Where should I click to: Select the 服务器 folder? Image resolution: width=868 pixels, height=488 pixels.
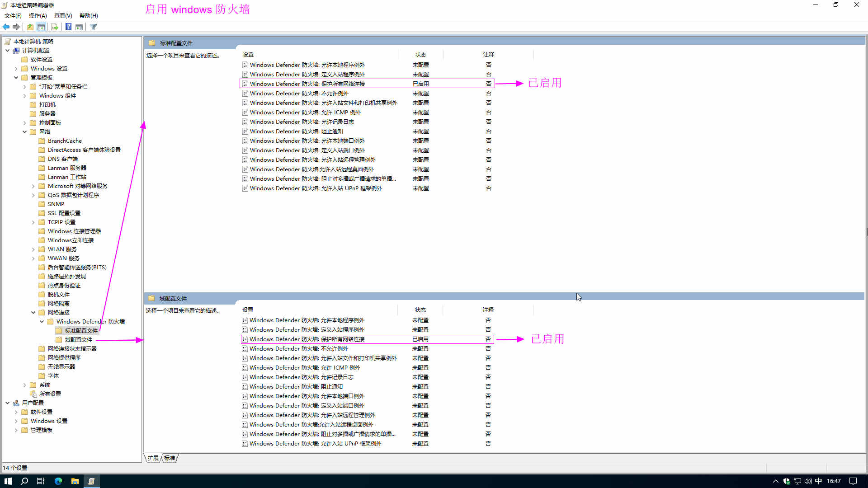[x=47, y=113]
